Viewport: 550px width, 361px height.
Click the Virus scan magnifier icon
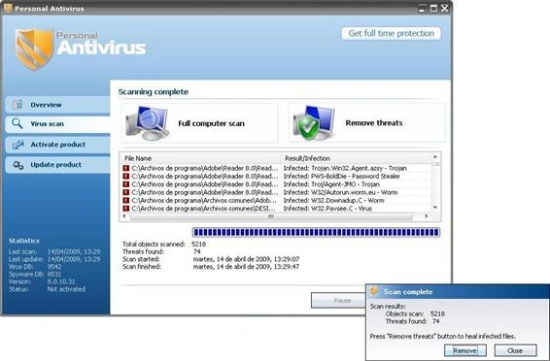tap(17, 123)
